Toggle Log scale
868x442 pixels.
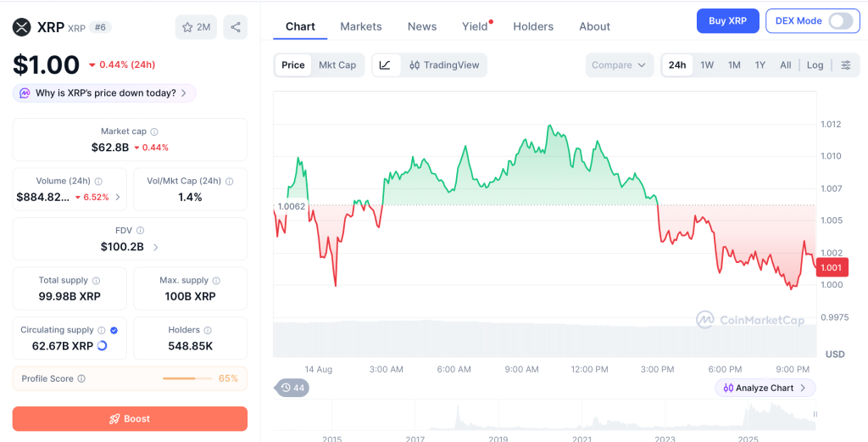tap(815, 64)
